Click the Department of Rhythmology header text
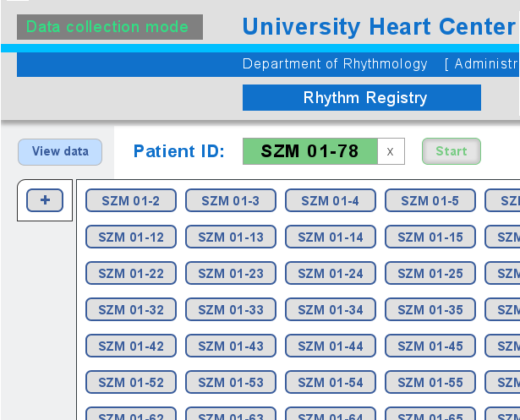 (335, 64)
